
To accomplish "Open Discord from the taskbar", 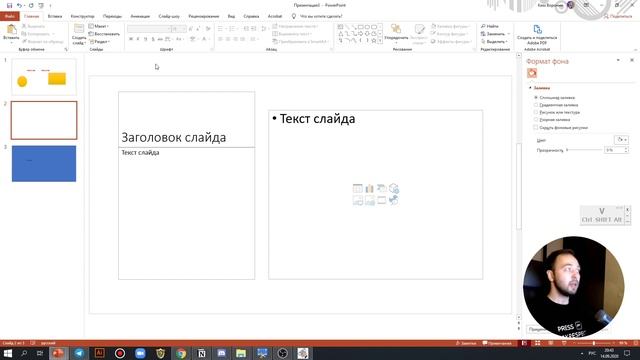I will (x=222, y=353).
